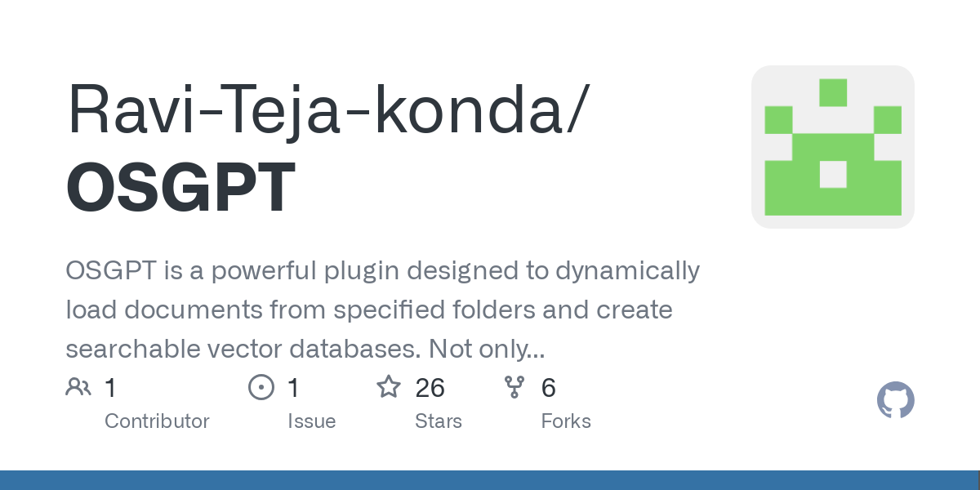The height and width of the screenshot is (490, 980).
Task: Click the "Stars" label
Action: (x=438, y=421)
